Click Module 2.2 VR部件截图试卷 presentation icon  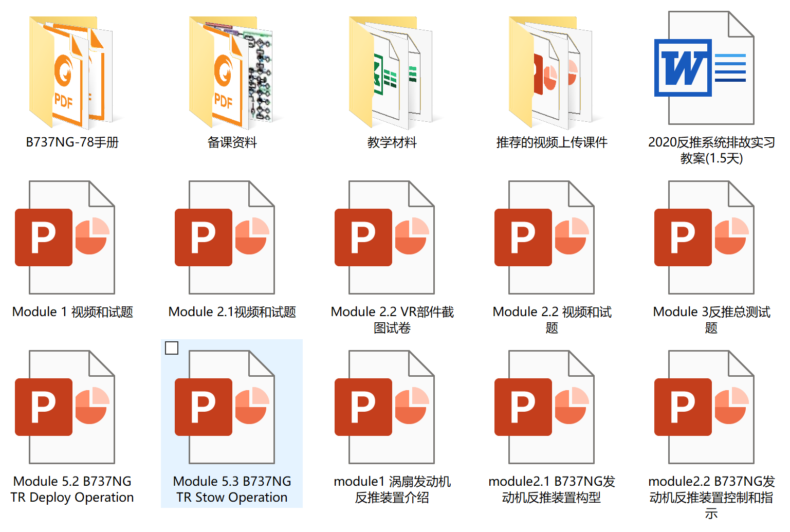pos(392,237)
